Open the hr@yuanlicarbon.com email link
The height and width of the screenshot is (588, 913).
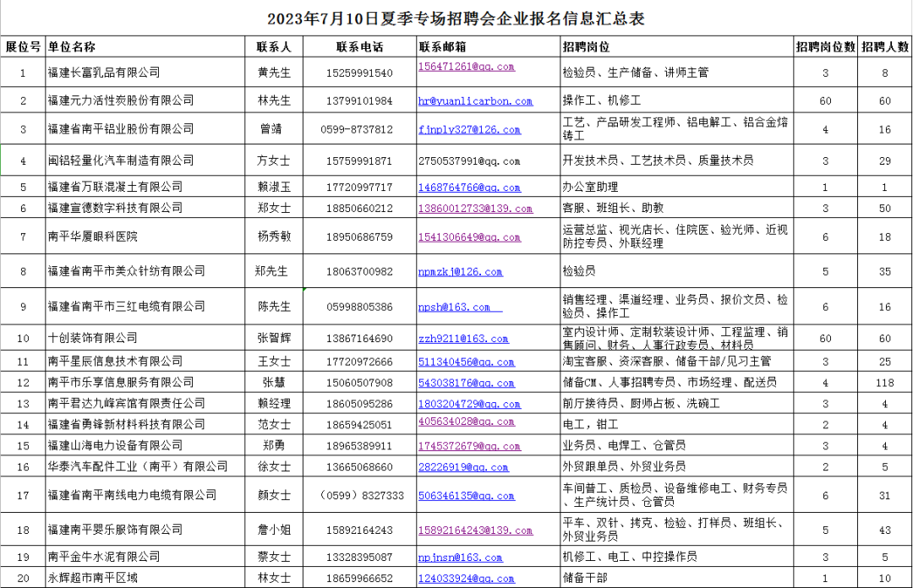[x=475, y=101]
